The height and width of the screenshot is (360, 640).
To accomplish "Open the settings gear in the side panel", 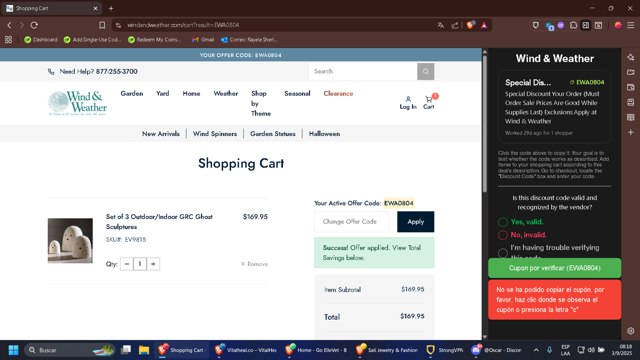I will pos(631,331).
